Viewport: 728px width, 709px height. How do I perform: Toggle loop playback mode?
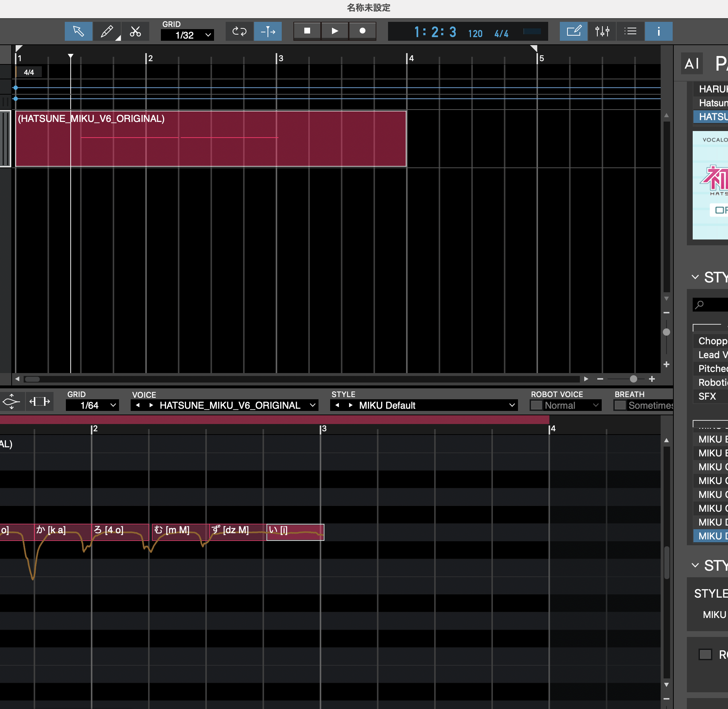[240, 31]
